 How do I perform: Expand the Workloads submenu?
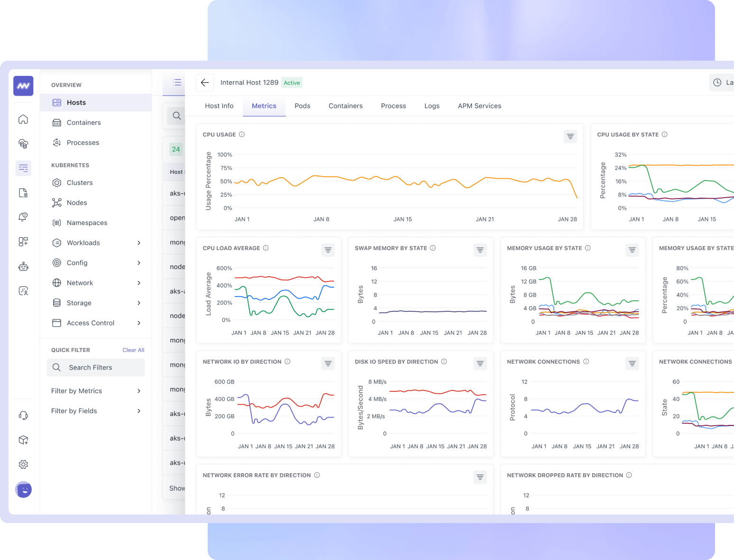(x=139, y=243)
